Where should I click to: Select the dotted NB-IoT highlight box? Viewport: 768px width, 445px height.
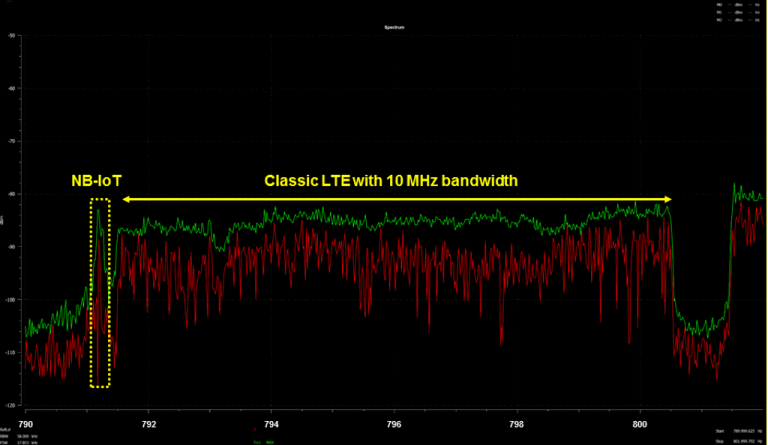[100, 293]
